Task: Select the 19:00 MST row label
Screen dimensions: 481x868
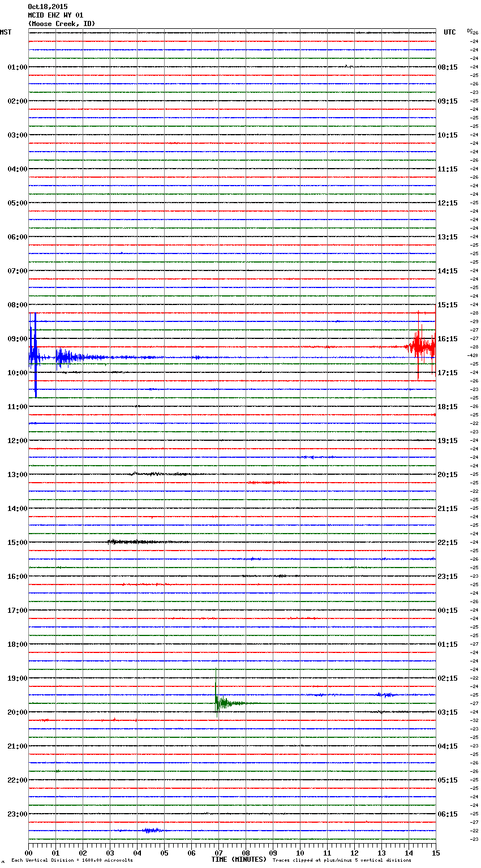Action: (17, 678)
